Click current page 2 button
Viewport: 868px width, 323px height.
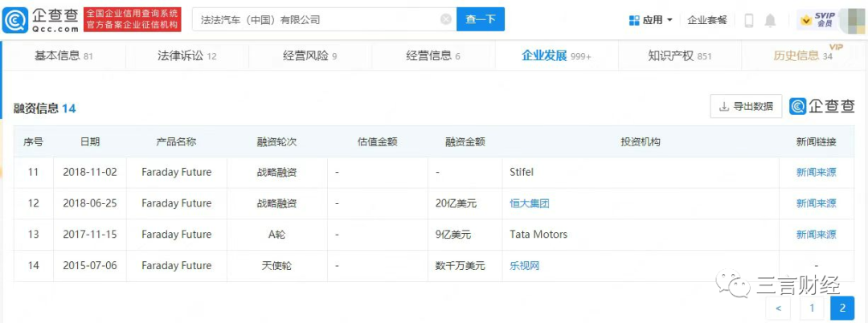842,308
